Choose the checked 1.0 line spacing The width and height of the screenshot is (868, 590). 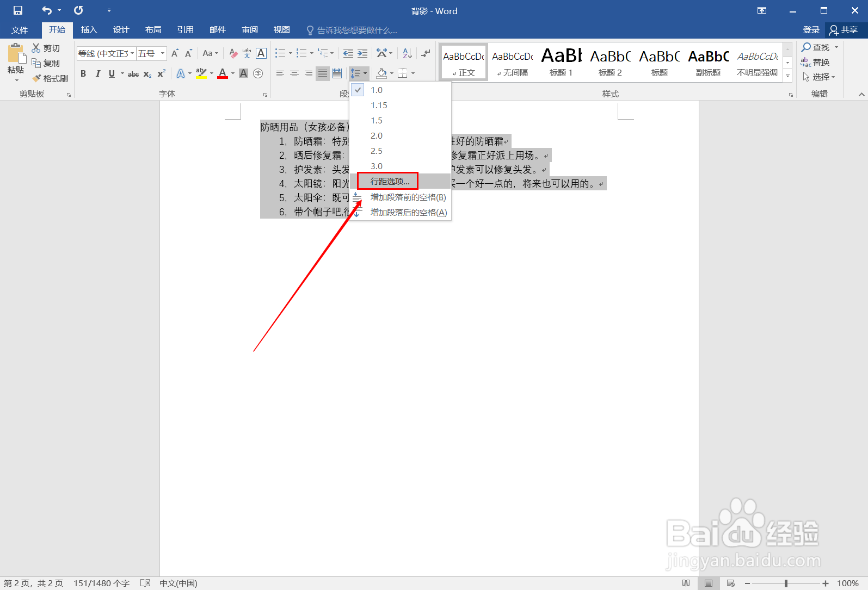(x=401, y=90)
